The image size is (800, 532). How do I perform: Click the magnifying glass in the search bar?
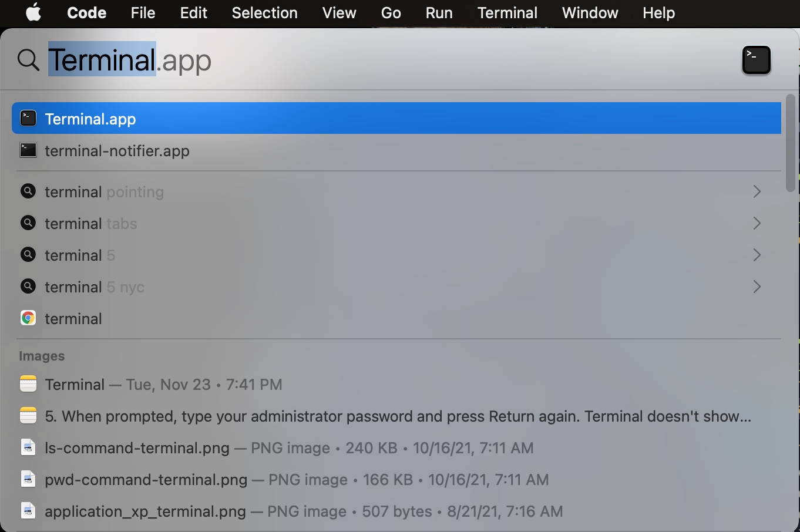[x=28, y=59]
